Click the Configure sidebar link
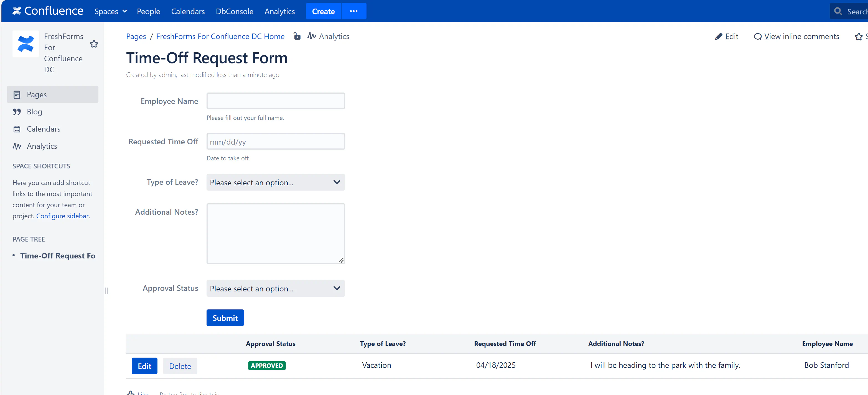The width and height of the screenshot is (868, 395). (x=62, y=216)
